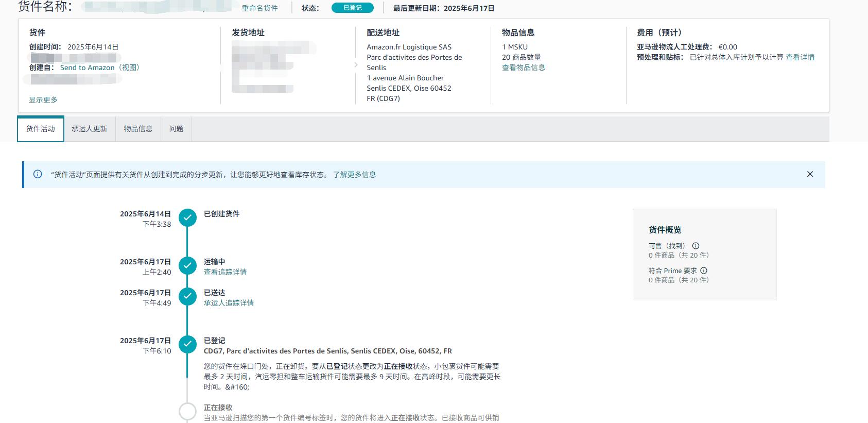This screenshot has height=423, width=868.
Task: Click the info icon in the blue banner
Action: click(38, 174)
